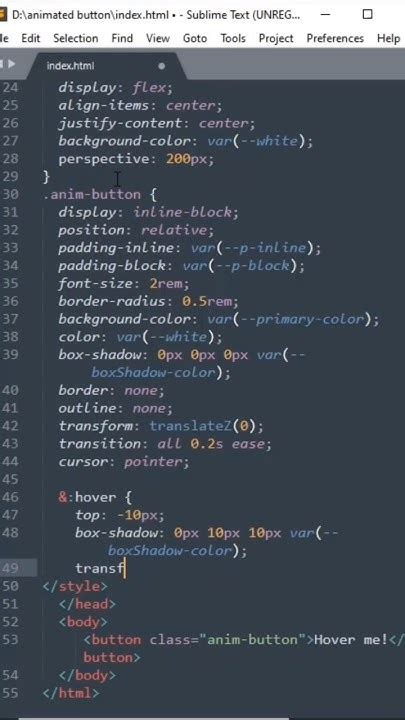Click the Sublime Text app icon in title bar

3,15
